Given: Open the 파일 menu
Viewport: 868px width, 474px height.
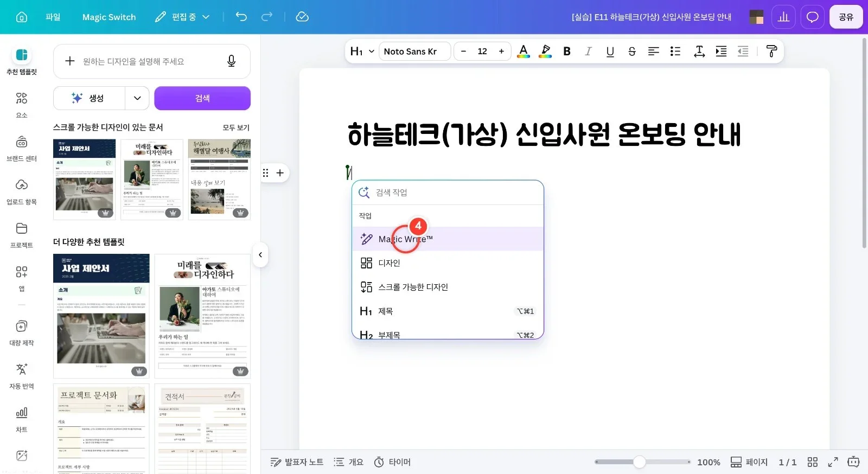Looking at the screenshot, I should 53,17.
